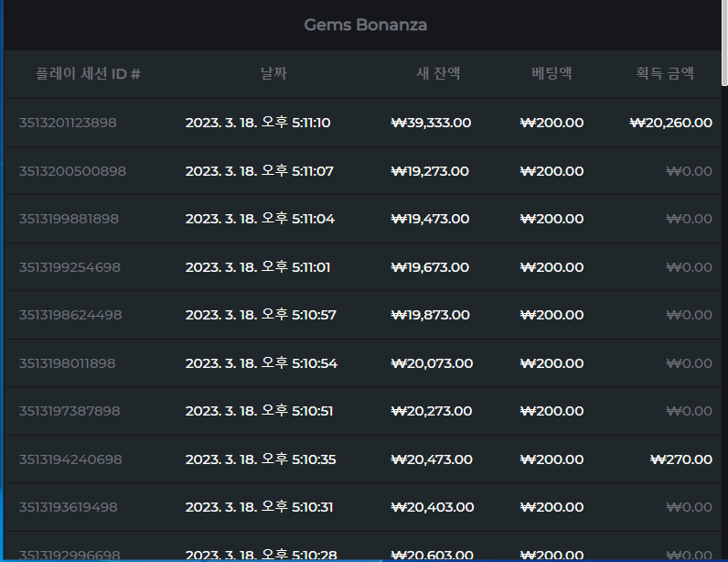
Task: Click the vertical scrollbar thumb
Action: pyautogui.click(x=724, y=43)
